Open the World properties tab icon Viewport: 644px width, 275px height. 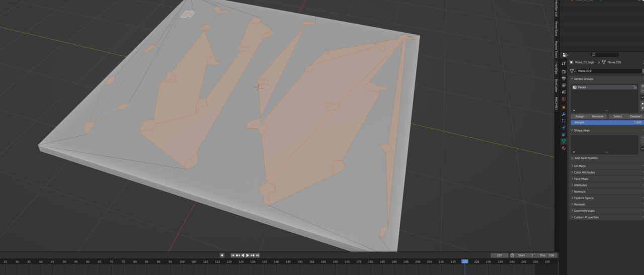(563, 100)
